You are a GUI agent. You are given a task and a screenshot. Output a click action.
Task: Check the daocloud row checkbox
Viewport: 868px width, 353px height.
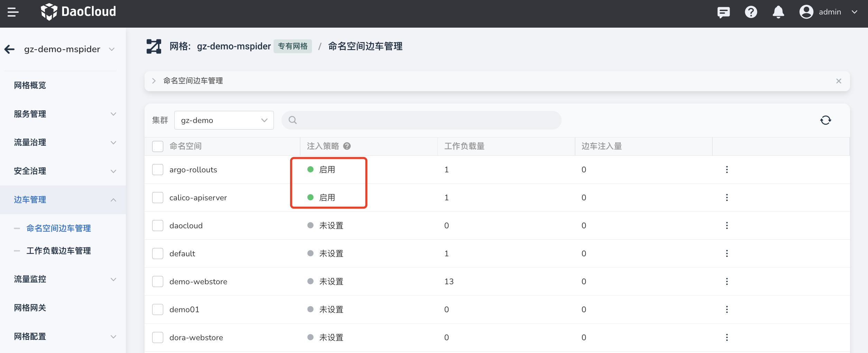tap(158, 226)
